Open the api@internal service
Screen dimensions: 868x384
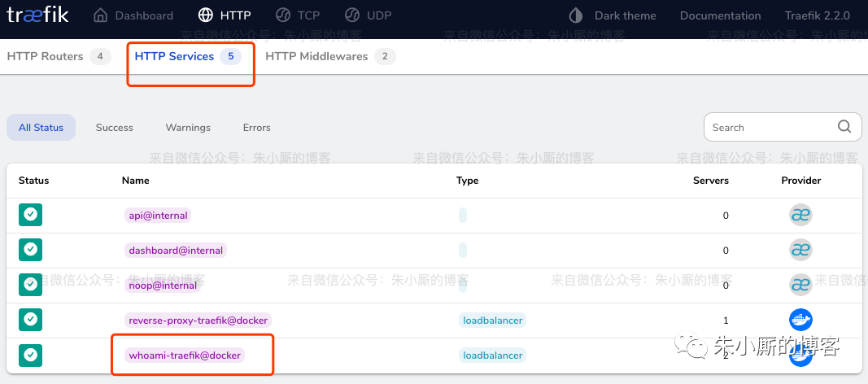coord(158,216)
